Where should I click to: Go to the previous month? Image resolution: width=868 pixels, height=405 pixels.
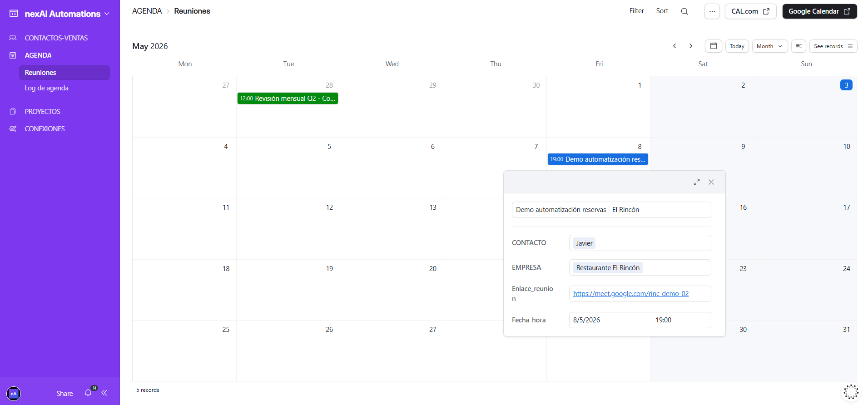[x=675, y=46]
